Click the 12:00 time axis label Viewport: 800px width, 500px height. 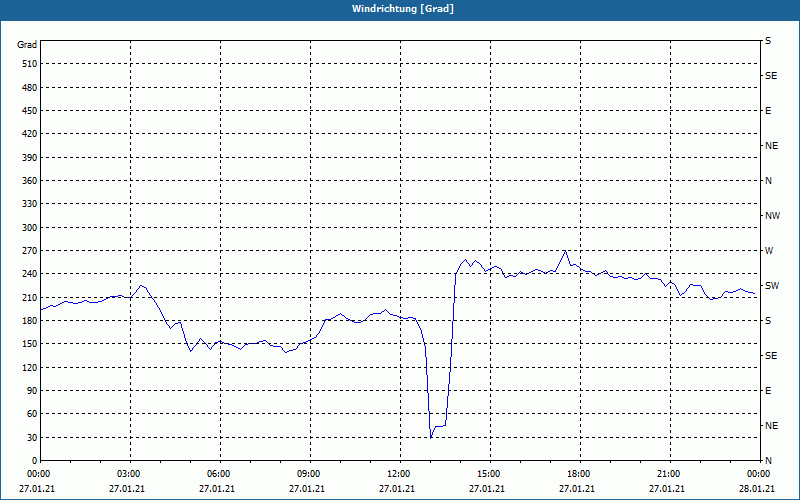[x=397, y=474]
